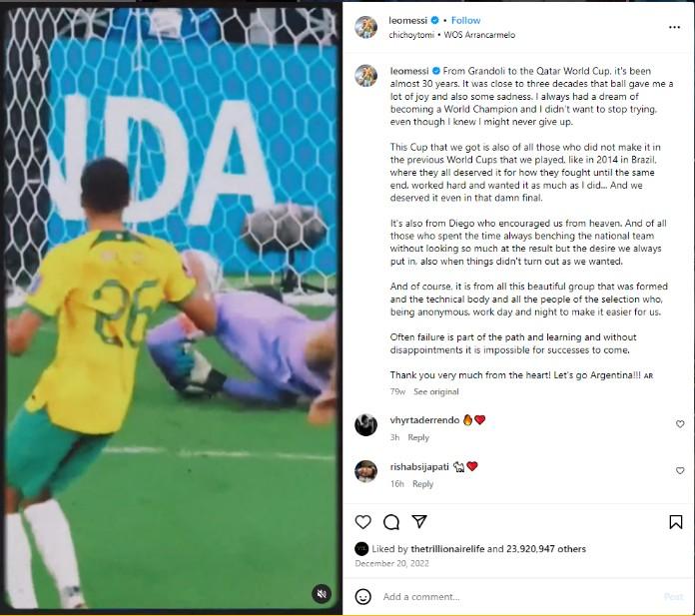View thetrillionairelife profile from likes
This screenshot has width=695, height=616.
[447, 549]
